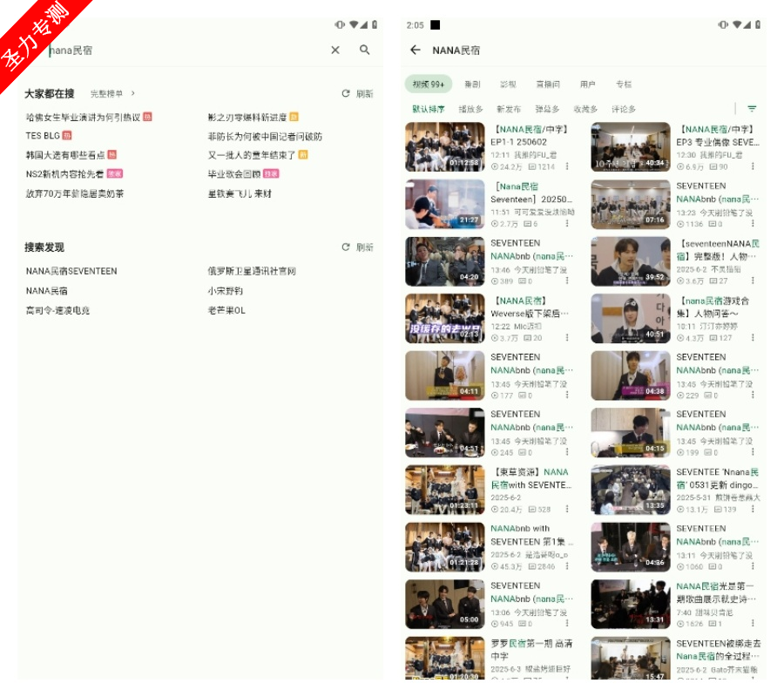The height and width of the screenshot is (697, 784).
Task: Tap suggestion 老芒果OL
Action: click(226, 310)
